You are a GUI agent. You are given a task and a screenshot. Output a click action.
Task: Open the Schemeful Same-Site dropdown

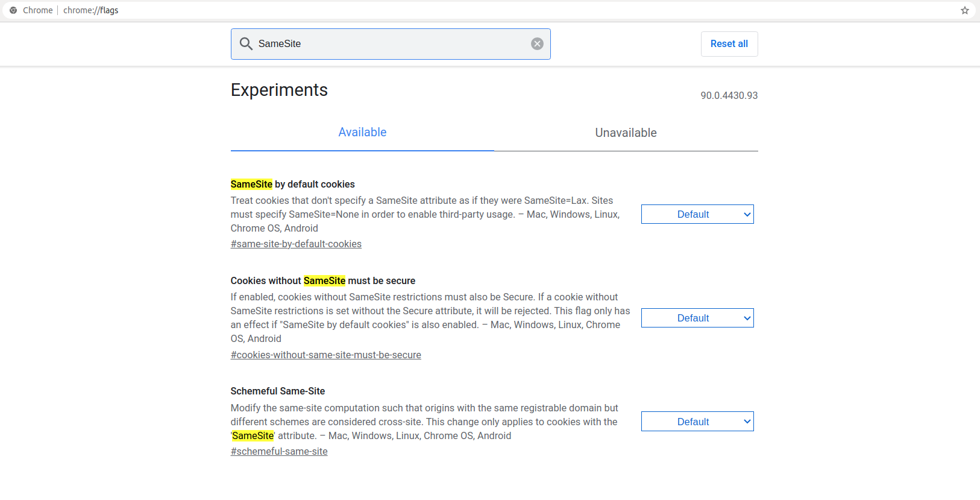pyautogui.click(x=697, y=422)
